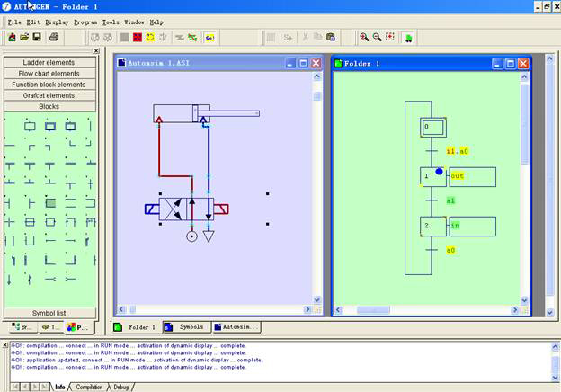Select step 1 box in Grafcet
The image size is (561, 392).
click(433, 177)
